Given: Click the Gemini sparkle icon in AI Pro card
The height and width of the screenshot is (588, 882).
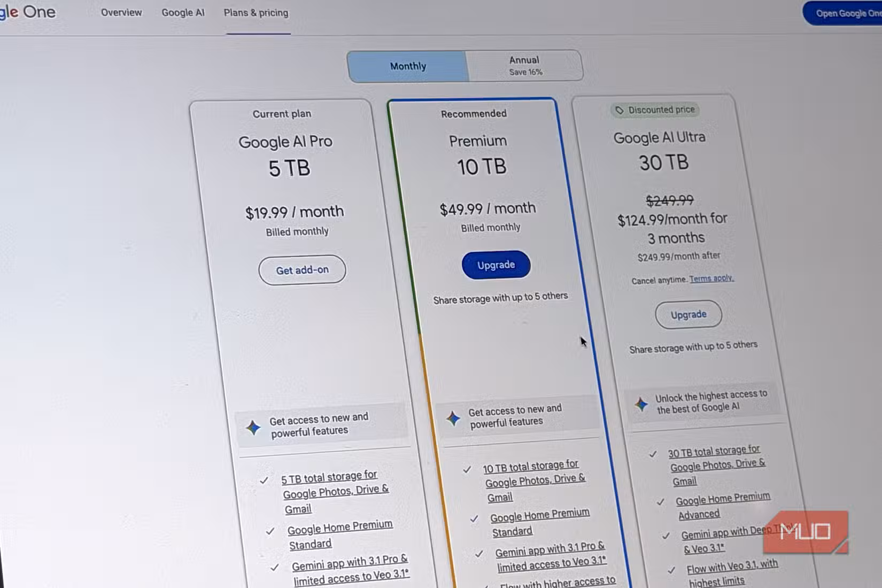Looking at the screenshot, I should 253,428.
